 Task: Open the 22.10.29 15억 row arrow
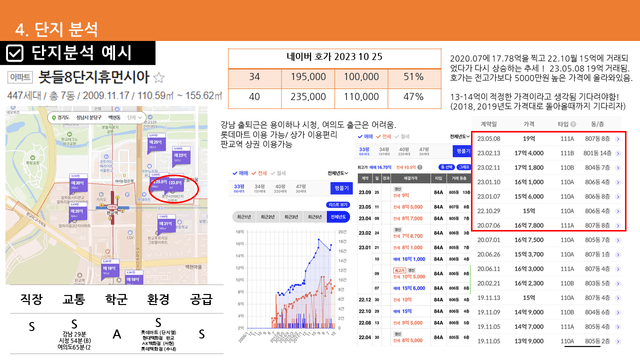tap(618, 211)
